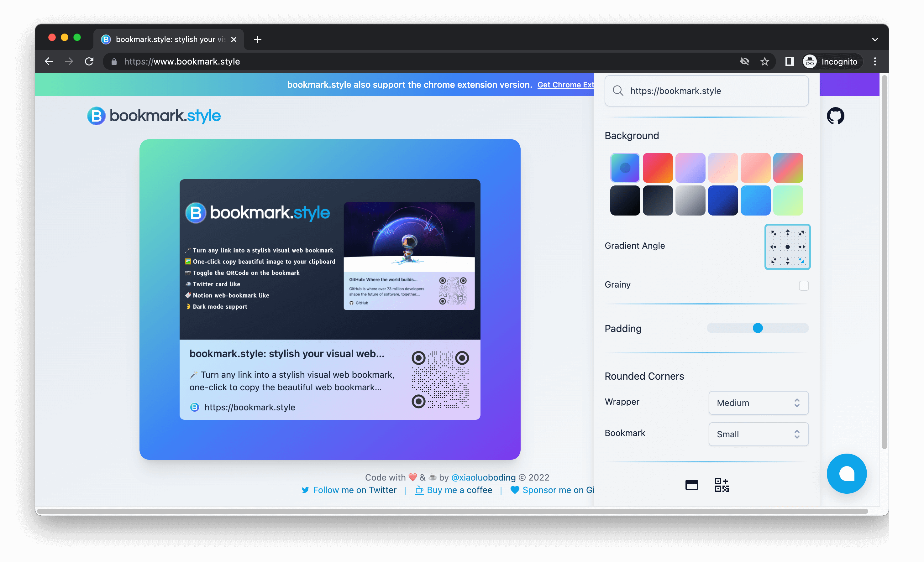Open a new browser tab
This screenshot has height=562, width=924.
coord(257,39)
